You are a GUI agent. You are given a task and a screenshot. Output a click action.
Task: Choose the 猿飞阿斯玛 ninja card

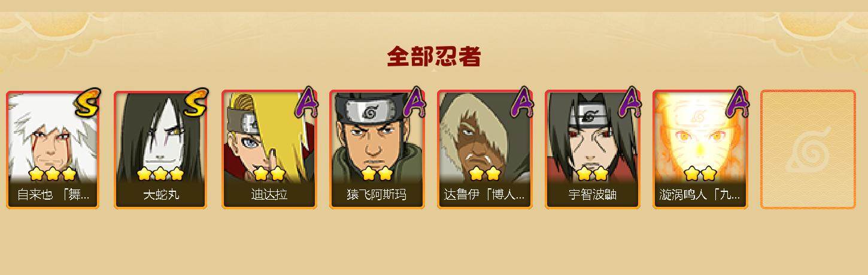(377, 149)
